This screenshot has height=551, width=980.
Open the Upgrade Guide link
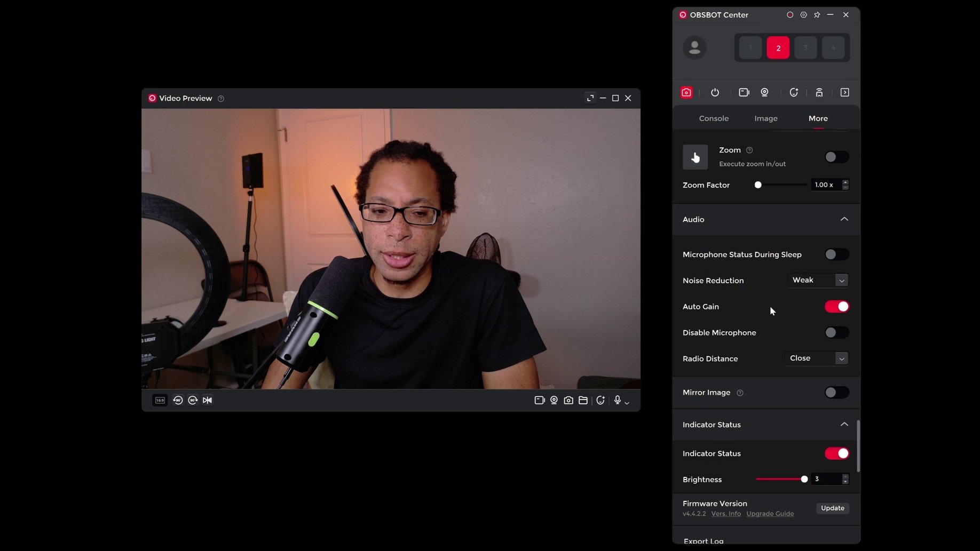pyautogui.click(x=770, y=514)
